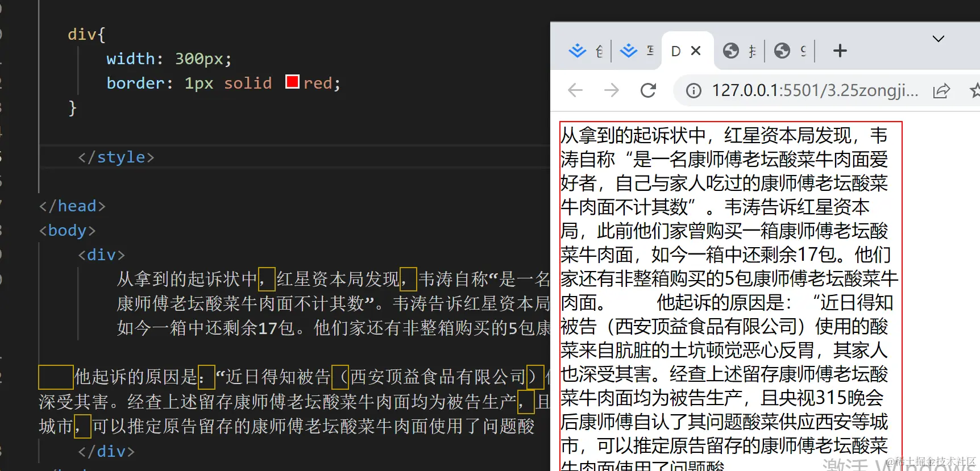The height and width of the screenshot is (471, 980).
Task: Share this page using the share icon
Action: [x=941, y=91]
